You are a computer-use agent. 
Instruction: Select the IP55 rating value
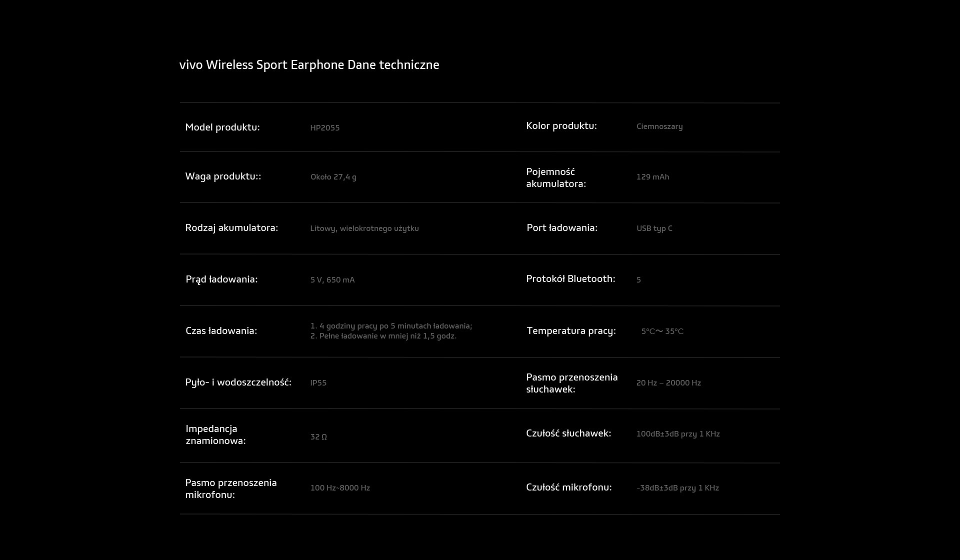click(318, 383)
